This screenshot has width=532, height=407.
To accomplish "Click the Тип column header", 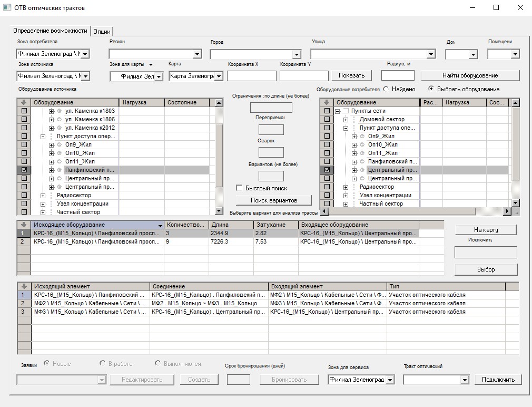I will point(446,286).
